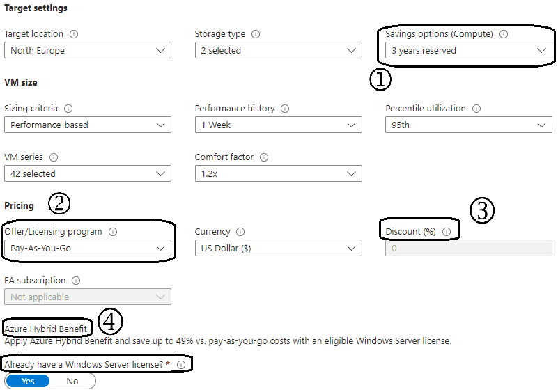
Task: Open the Percentile utilization 95th dropdown
Action: coord(468,125)
